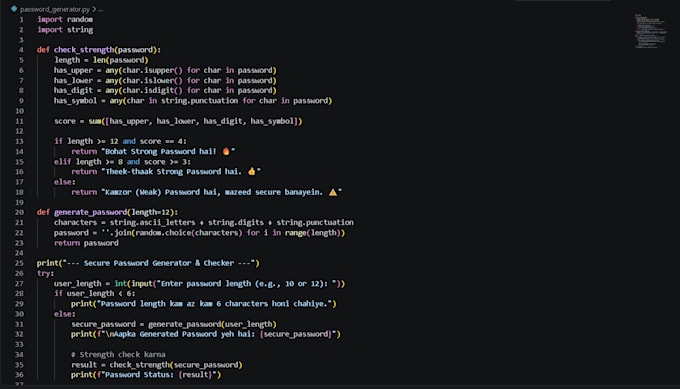
Task: Click line number 26 in the gutter
Action: click(x=20, y=274)
